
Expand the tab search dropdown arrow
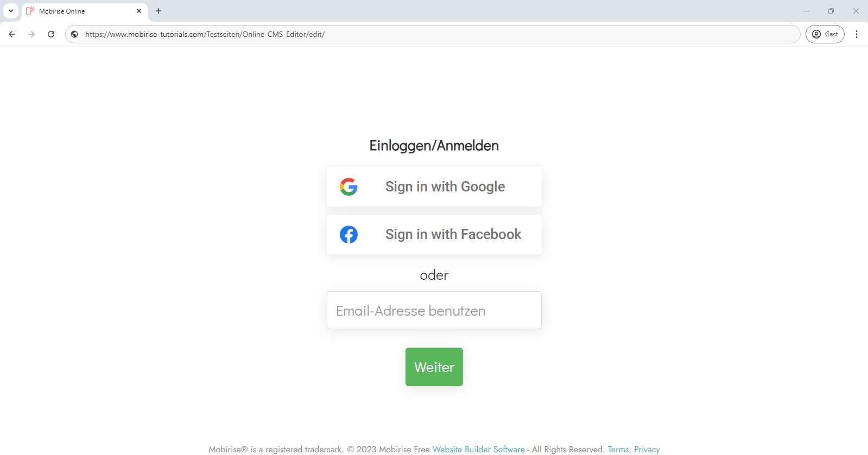coord(11,11)
